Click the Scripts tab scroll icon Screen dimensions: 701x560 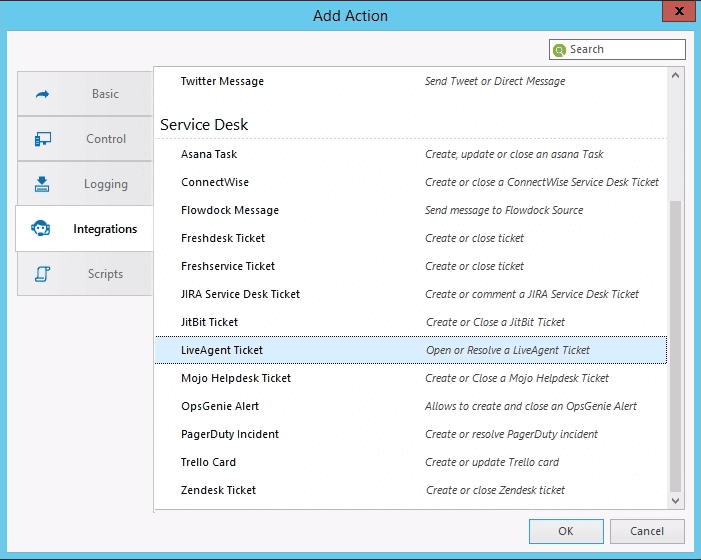tap(43, 274)
